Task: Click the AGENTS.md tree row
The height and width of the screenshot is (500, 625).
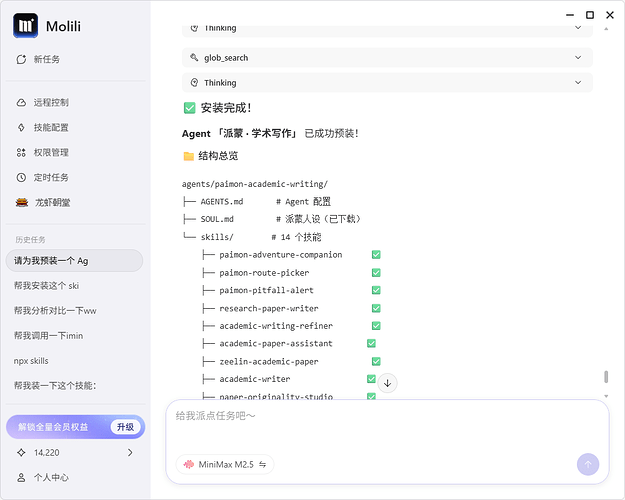Action: click(x=257, y=202)
